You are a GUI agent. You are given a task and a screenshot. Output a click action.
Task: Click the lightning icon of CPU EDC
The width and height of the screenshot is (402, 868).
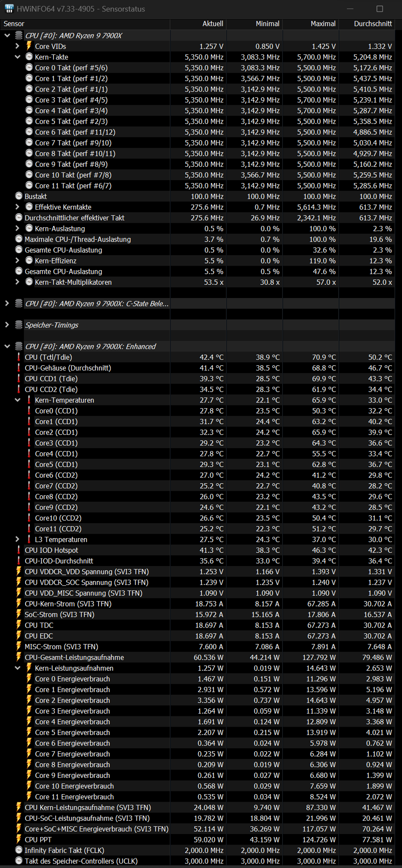19,635
